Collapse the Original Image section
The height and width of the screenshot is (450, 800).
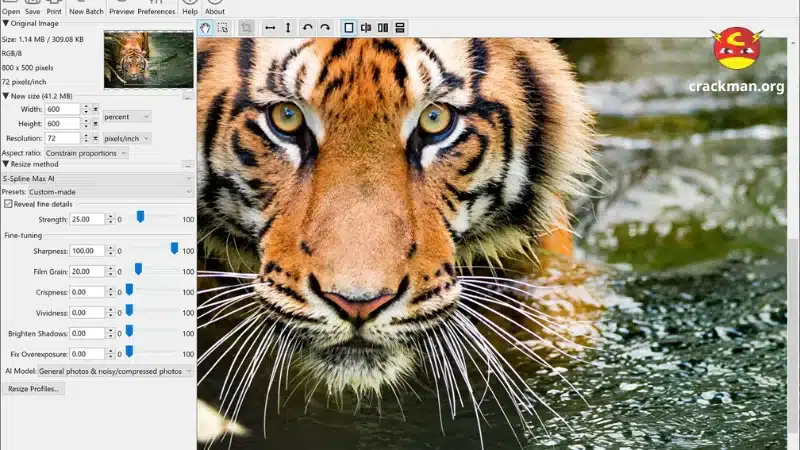[6, 23]
